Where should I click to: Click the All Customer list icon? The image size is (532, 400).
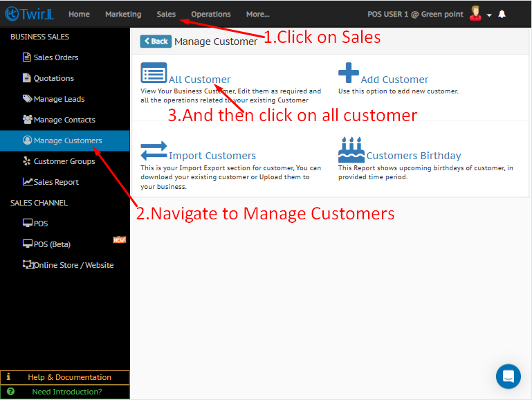[x=154, y=73]
